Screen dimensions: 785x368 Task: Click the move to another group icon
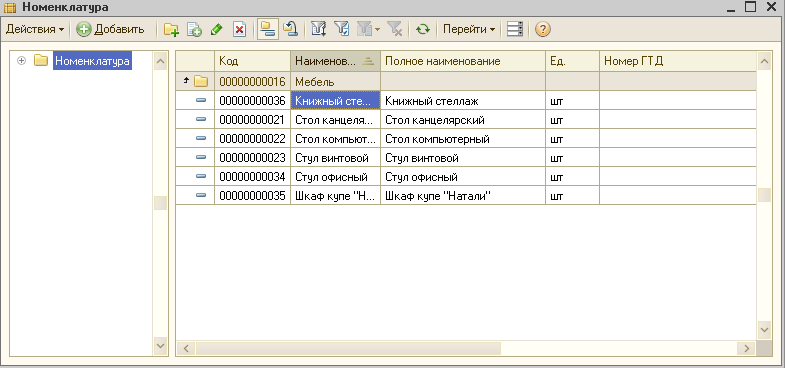point(290,30)
